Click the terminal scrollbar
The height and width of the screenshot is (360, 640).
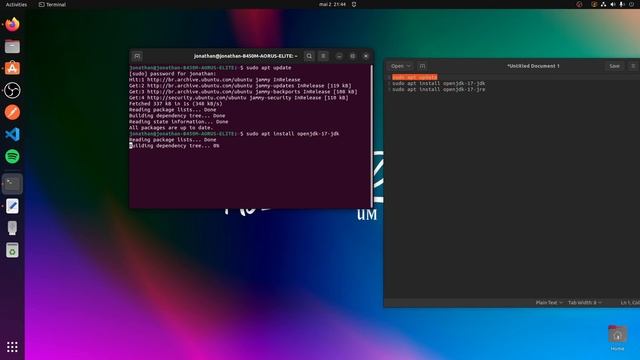pos(372,136)
